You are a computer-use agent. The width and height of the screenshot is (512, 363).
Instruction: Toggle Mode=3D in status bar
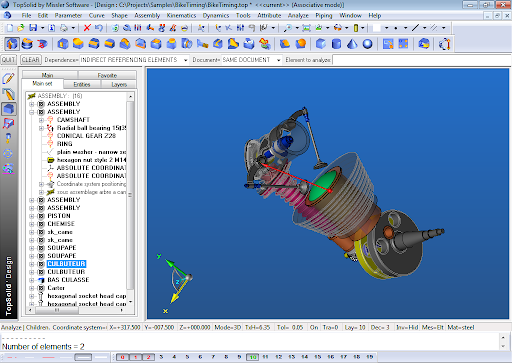pyautogui.click(x=227, y=328)
